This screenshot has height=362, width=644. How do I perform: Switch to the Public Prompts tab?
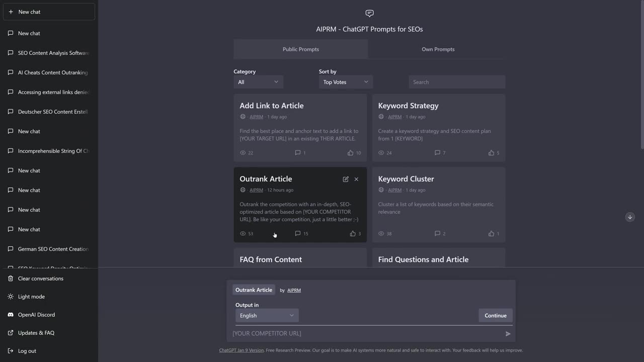[301, 49]
